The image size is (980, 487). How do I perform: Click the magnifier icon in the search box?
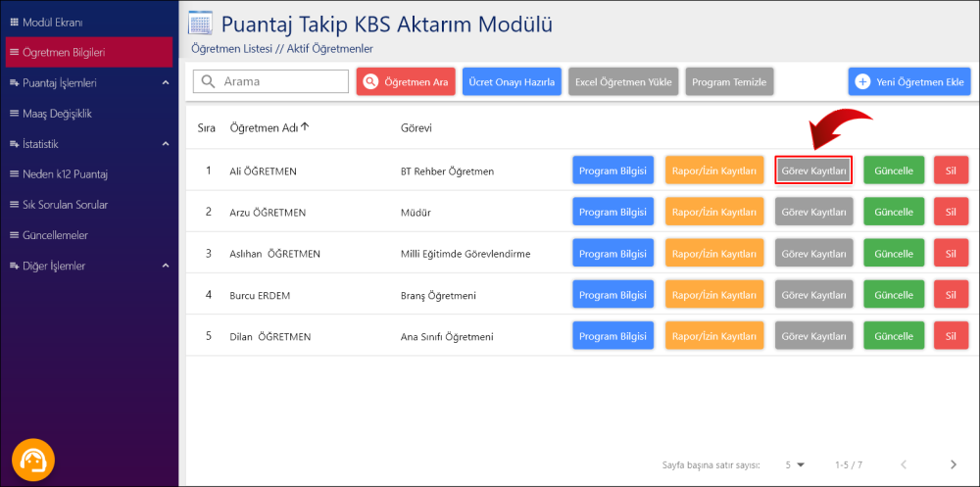(207, 82)
